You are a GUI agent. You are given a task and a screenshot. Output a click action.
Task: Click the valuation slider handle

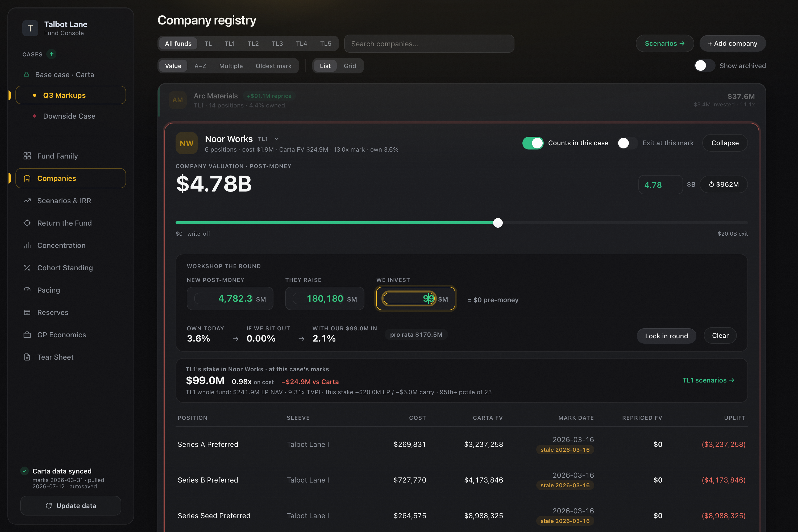pos(498,223)
